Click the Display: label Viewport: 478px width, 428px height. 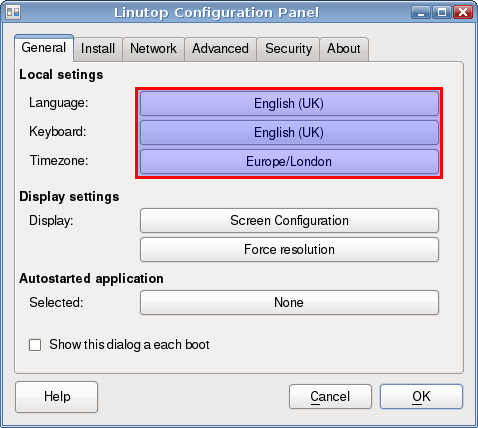51,221
